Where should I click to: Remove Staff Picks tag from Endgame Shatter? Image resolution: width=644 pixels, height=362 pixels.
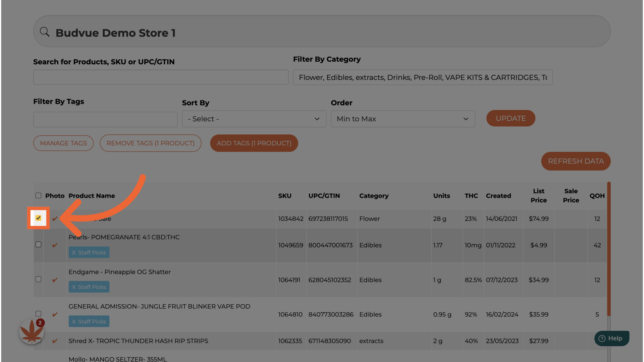click(x=74, y=287)
